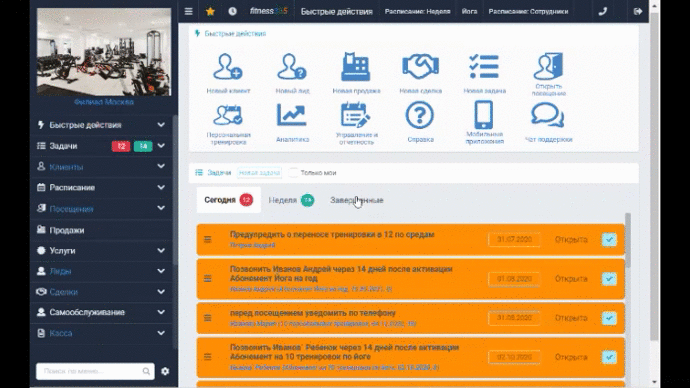Expand Задачи sidebar chevron
Viewport: 690px width, 388px height.
[161, 146]
